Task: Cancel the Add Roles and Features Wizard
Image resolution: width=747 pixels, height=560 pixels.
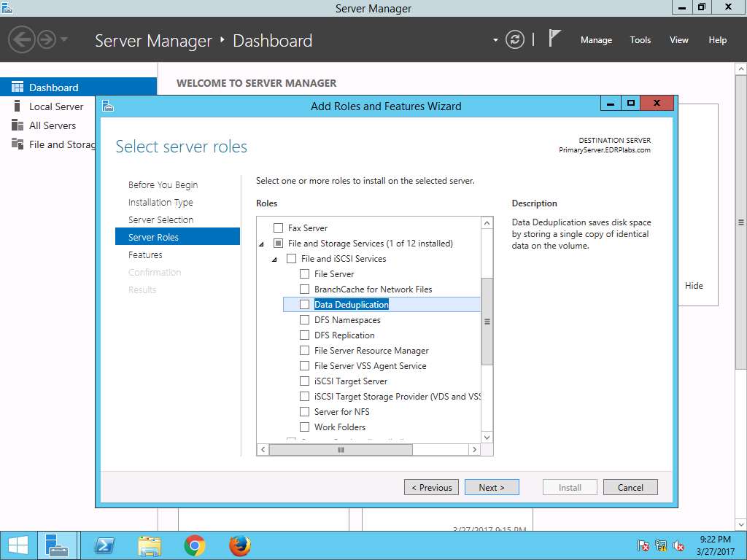Action: (x=630, y=487)
